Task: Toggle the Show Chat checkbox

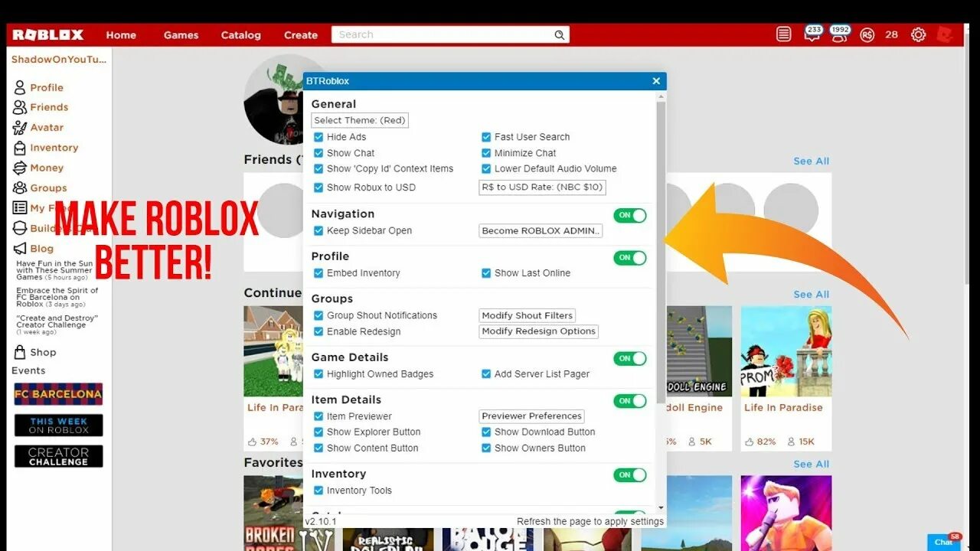Action: 318,153
